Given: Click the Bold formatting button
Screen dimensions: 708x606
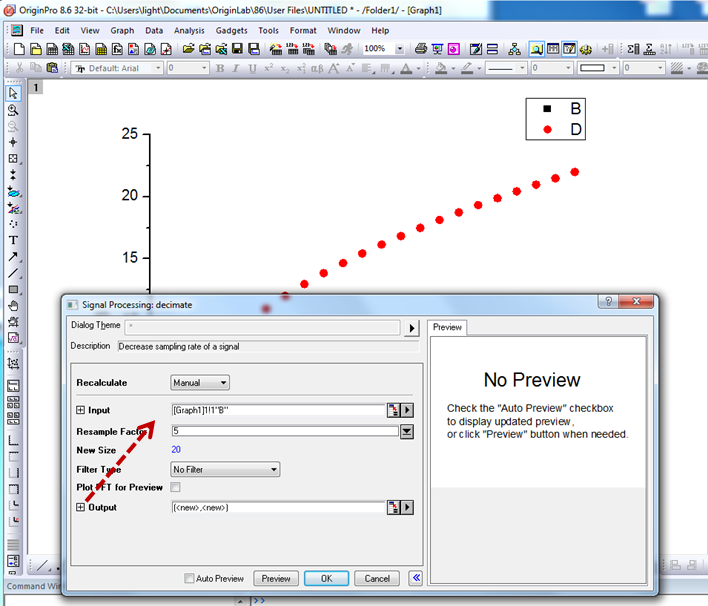Looking at the screenshot, I should coord(221,69).
